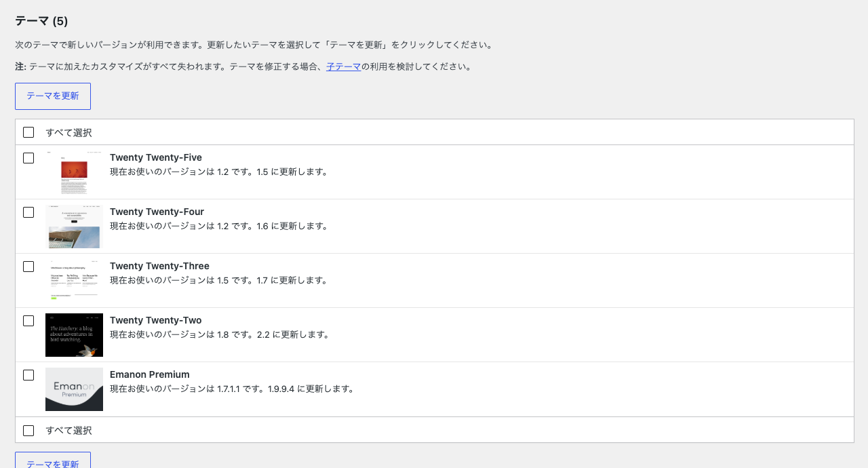This screenshot has width=868, height=468.
Task: Click the bottom テーマを更新 button
Action: [x=53, y=461]
